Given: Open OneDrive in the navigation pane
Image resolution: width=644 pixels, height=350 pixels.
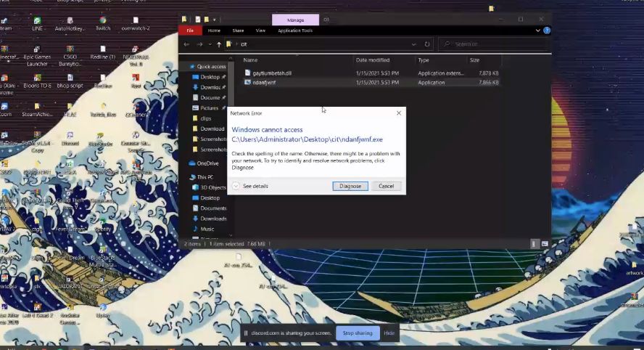Looking at the screenshot, I should (x=204, y=163).
